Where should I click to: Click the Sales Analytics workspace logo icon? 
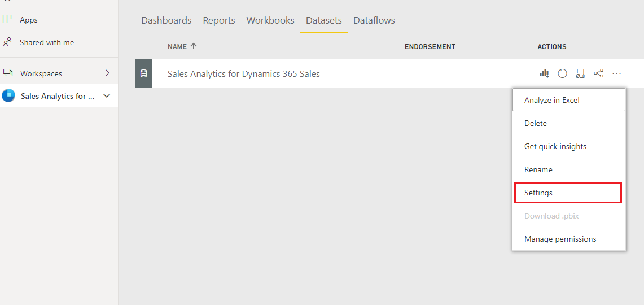(x=8, y=96)
